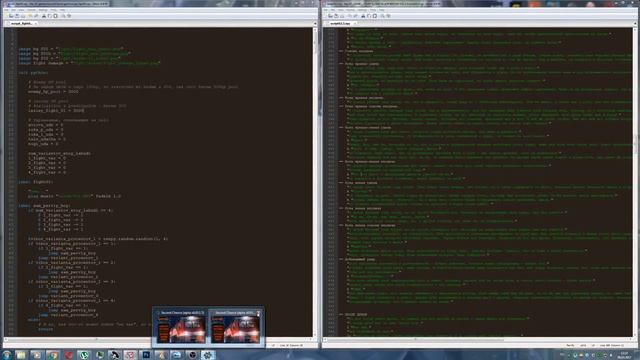The image size is (640, 360).
Task: Click the 'label fight01:' code line
Action: 36,182
